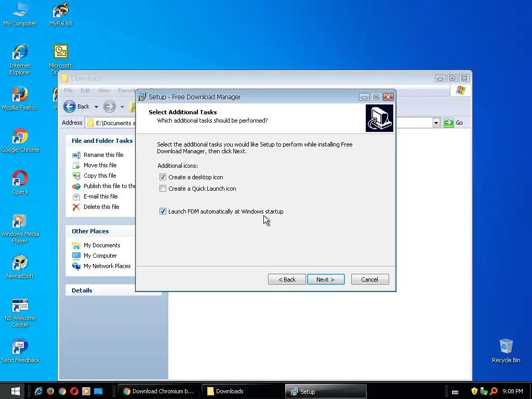Open NS Welcome Center desktop shortcut

[20, 312]
